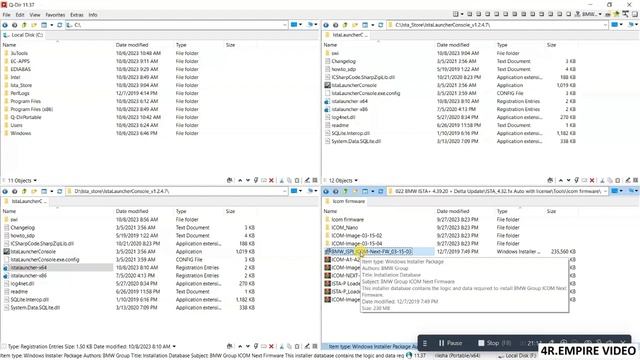Click Back arrow in the top-right pane
Image resolution: width=640 pixels, height=360 pixels.
point(326,25)
